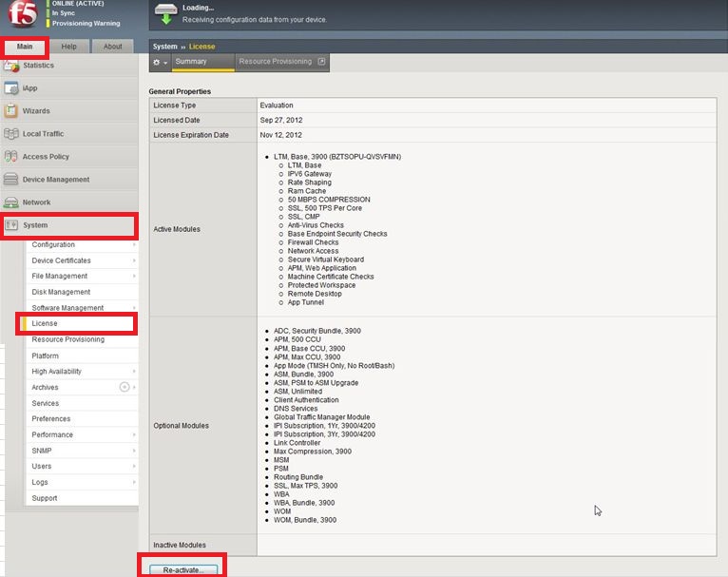728x577 pixels.
Task: Click the Resource Provisioning external link icon
Action: 321,61
